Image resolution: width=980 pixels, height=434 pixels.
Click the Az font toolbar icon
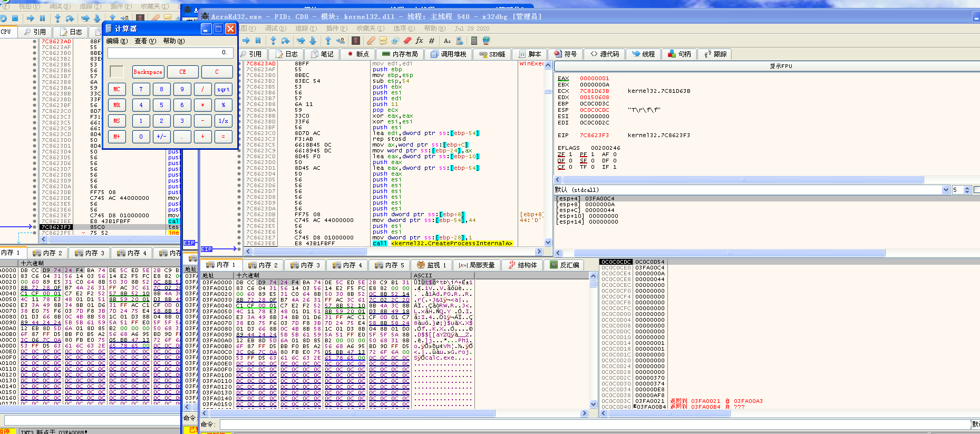click(447, 41)
